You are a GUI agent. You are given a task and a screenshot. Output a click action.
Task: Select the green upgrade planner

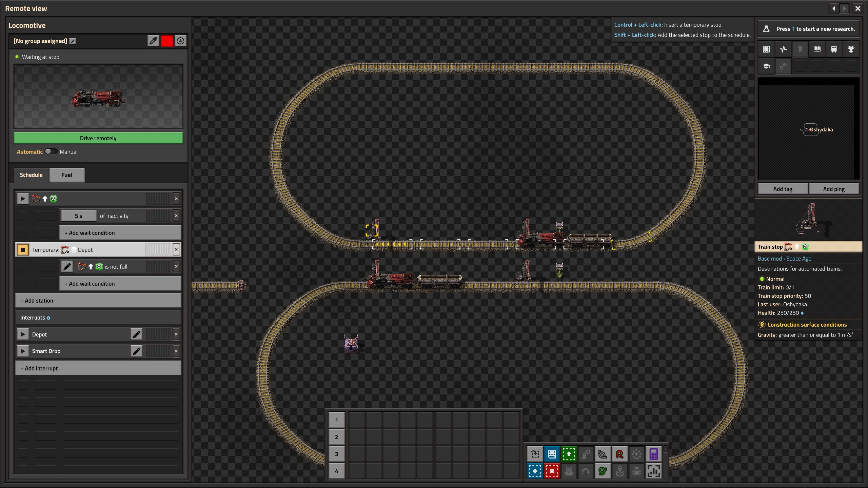pos(569,454)
